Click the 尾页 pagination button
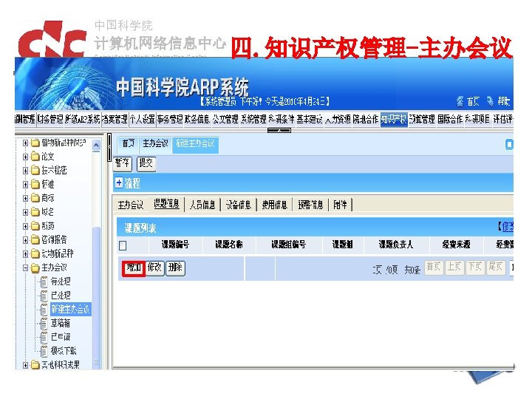Screen dimensions: 532x399 point(495,267)
